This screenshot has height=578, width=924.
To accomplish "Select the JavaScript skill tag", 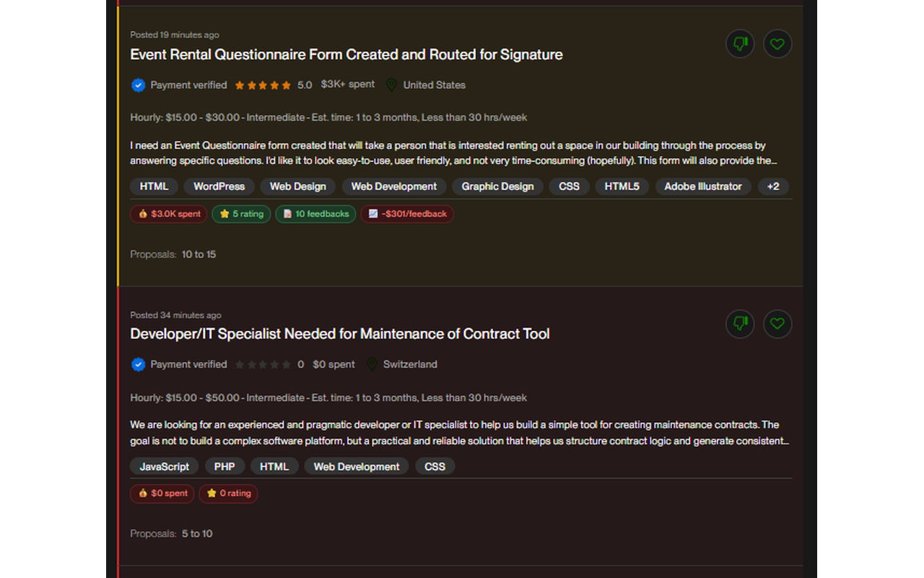I will [164, 466].
